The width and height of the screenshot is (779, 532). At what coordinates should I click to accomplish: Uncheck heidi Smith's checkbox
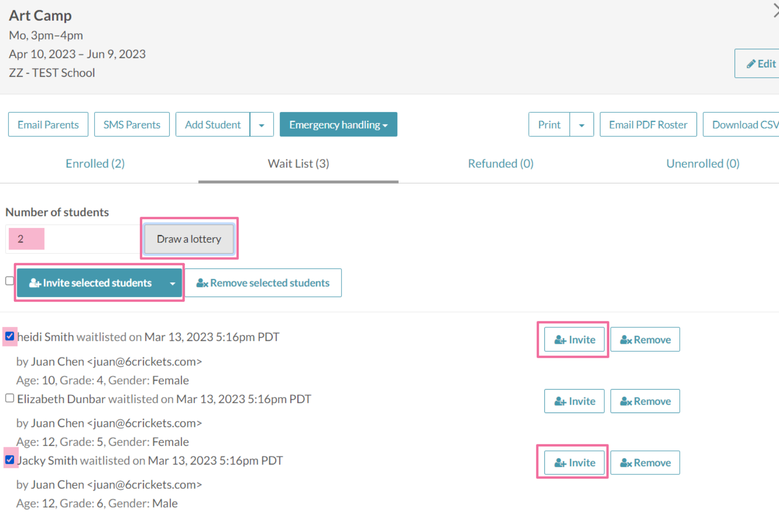click(10, 336)
